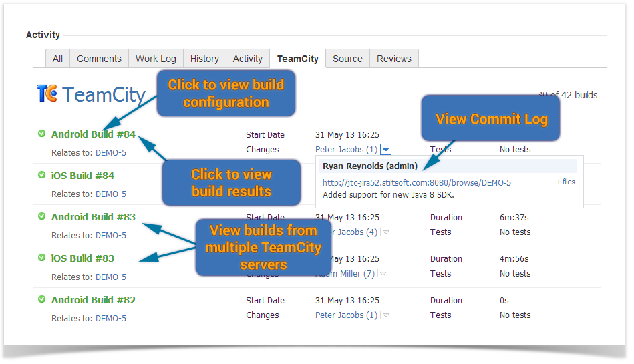The height and width of the screenshot is (364, 634).
Task: Open the Work Log tab
Action: [156, 59]
